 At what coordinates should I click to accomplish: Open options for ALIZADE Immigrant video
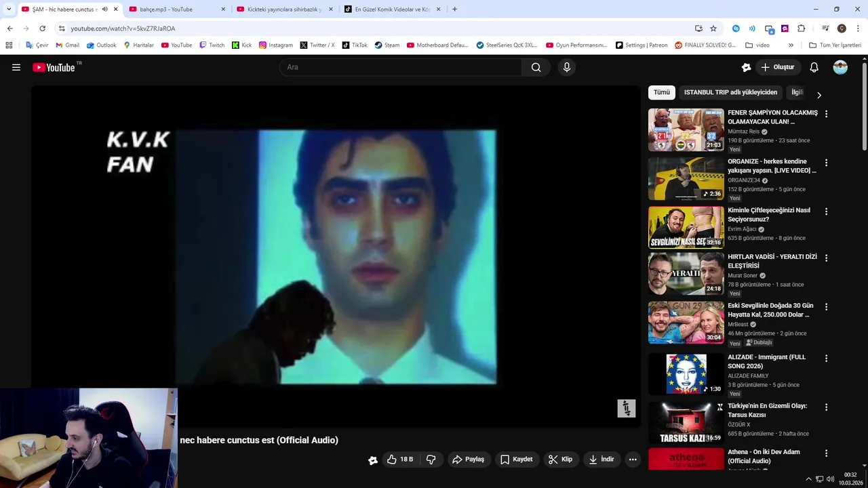[x=826, y=359]
